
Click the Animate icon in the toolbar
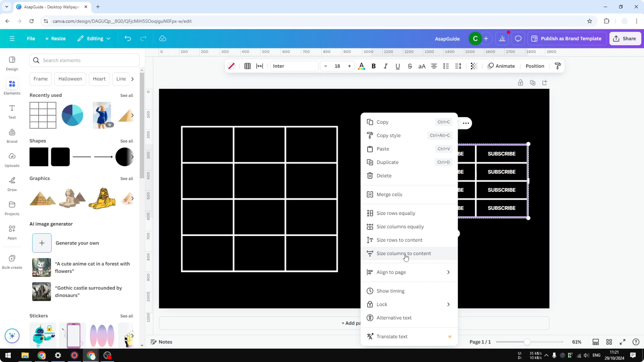501,66
